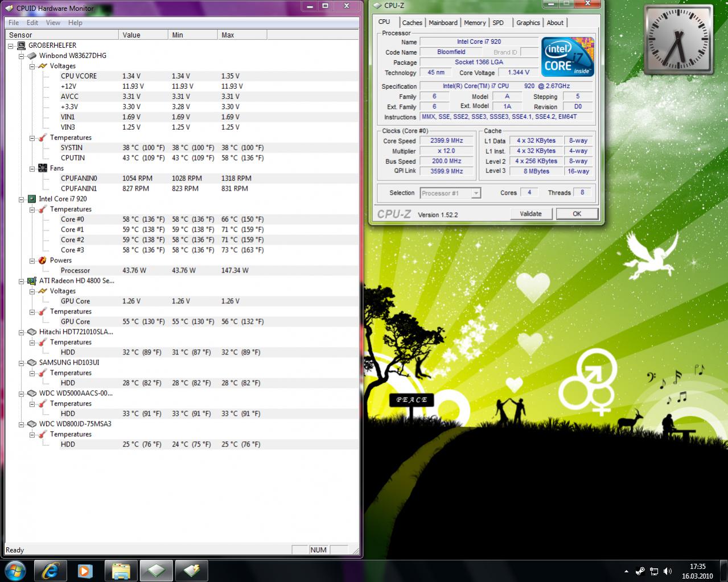The height and width of the screenshot is (582, 728).
Task: Open the Help menu in Hardware Monitor
Action: (x=75, y=23)
